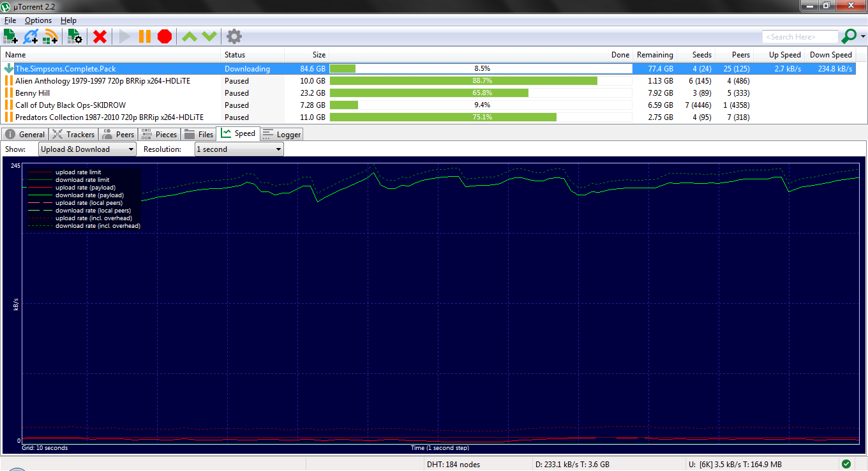
Task: Move the torrent up the queue
Action: 189,36
